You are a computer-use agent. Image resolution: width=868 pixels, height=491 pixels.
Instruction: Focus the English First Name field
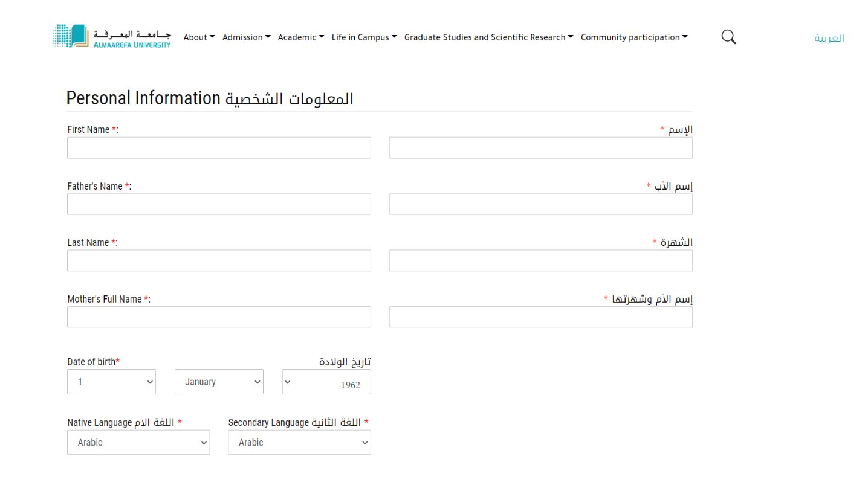219,148
